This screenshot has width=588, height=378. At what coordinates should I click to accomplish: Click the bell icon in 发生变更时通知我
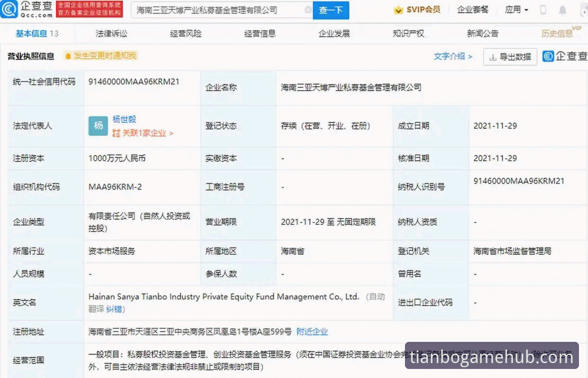tap(68, 56)
